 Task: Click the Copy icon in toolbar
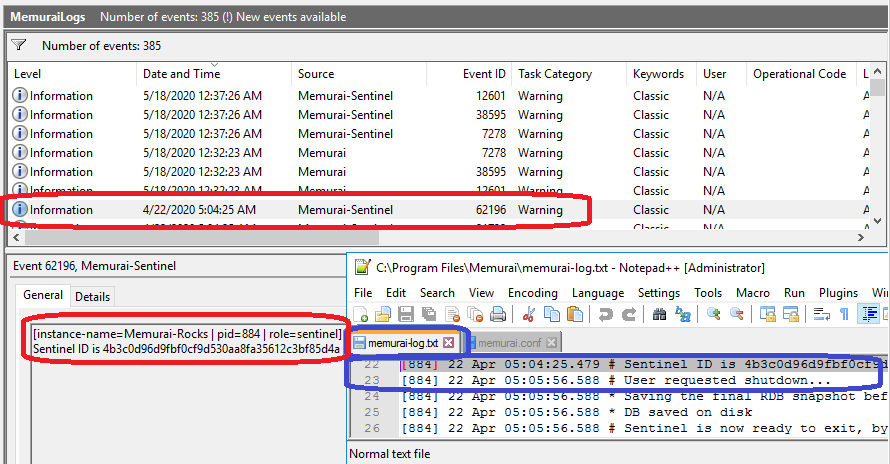coord(551,314)
